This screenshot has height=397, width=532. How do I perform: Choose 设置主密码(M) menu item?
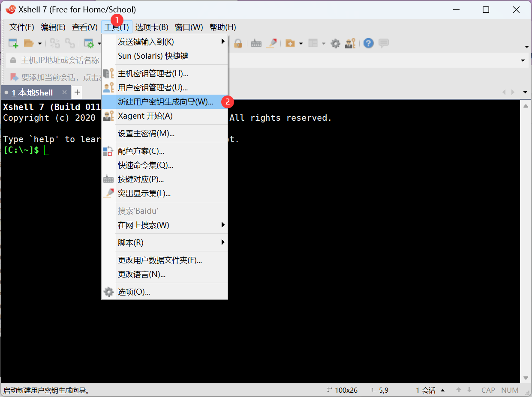click(x=165, y=133)
